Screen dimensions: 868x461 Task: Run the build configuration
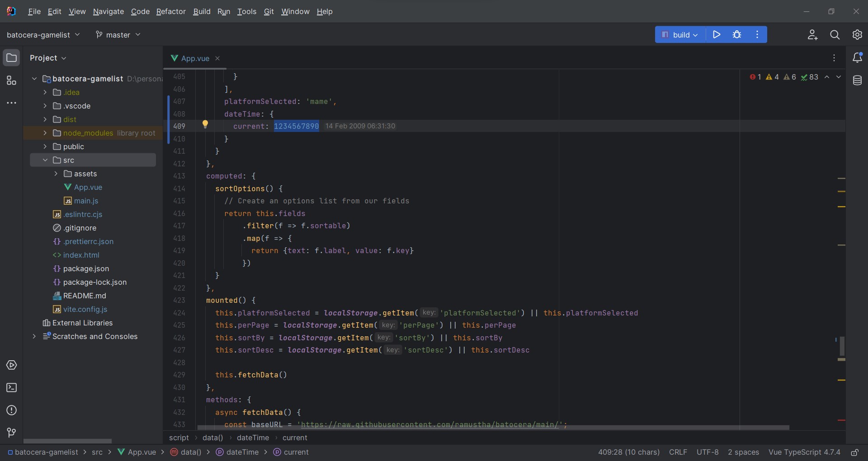tap(717, 34)
